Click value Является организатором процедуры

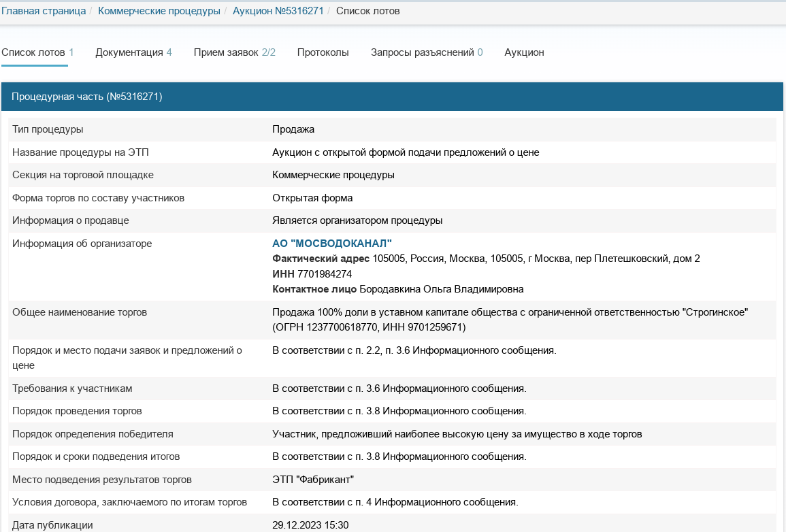click(357, 220)
